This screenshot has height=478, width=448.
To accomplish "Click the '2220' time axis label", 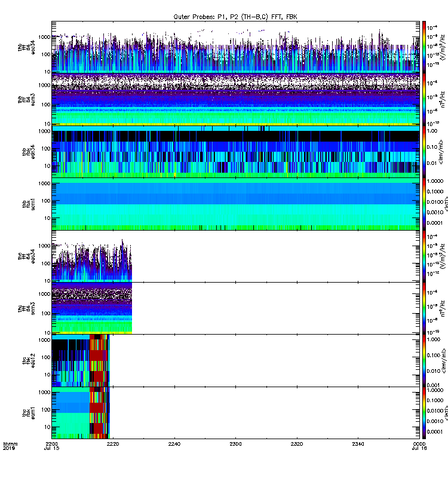I will [113, 444].
